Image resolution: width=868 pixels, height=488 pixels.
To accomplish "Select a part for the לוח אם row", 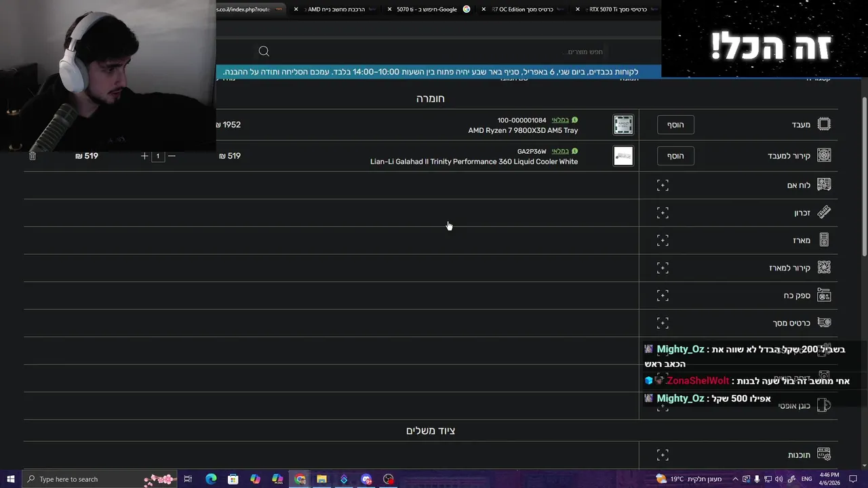I will pyautogui.click(x=663, y=185).
